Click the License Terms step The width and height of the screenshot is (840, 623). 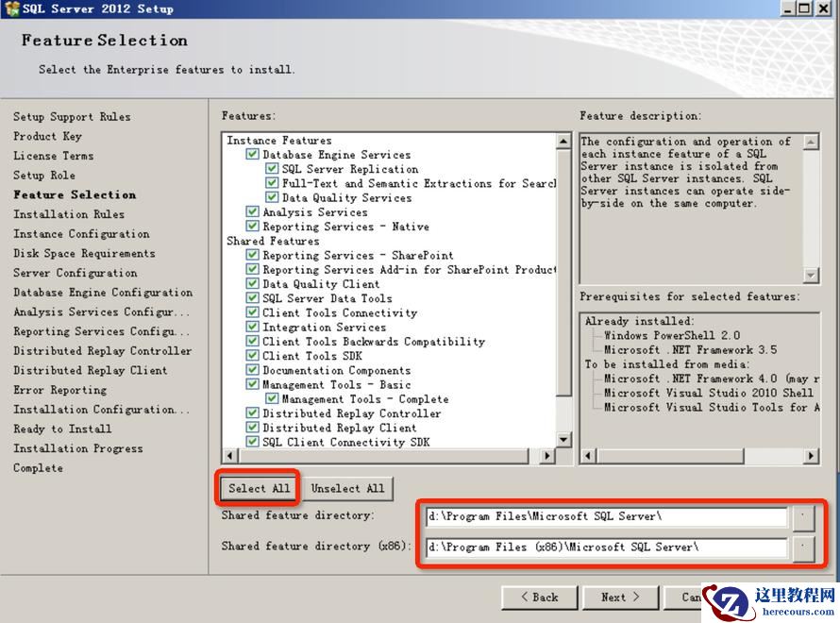[54, 156]
